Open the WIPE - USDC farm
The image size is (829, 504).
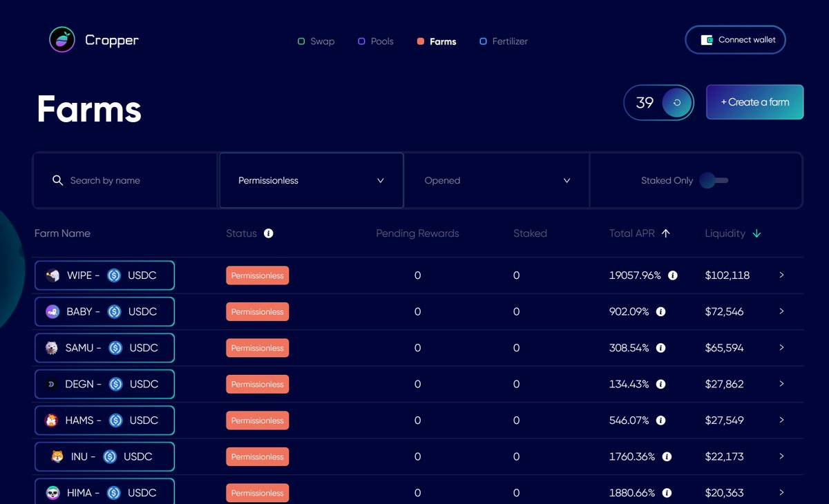click(104, 275)
